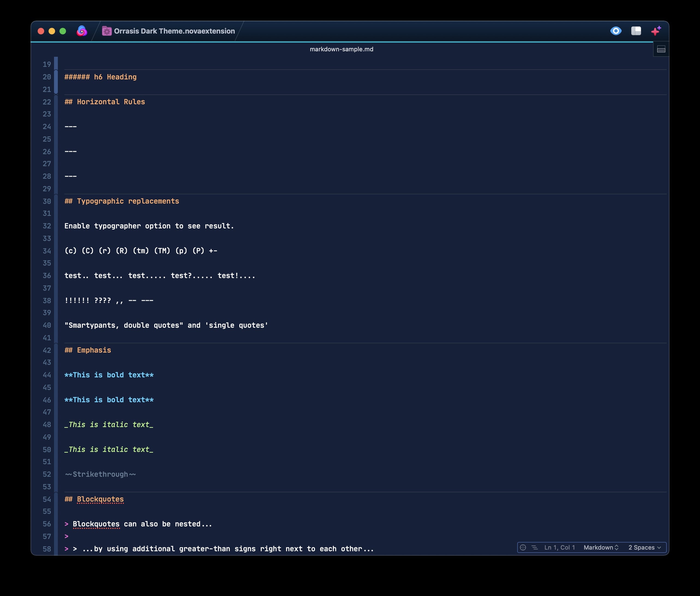Click the green zoom window button
The width and height of the screenshot is (700, 596).
63,31
